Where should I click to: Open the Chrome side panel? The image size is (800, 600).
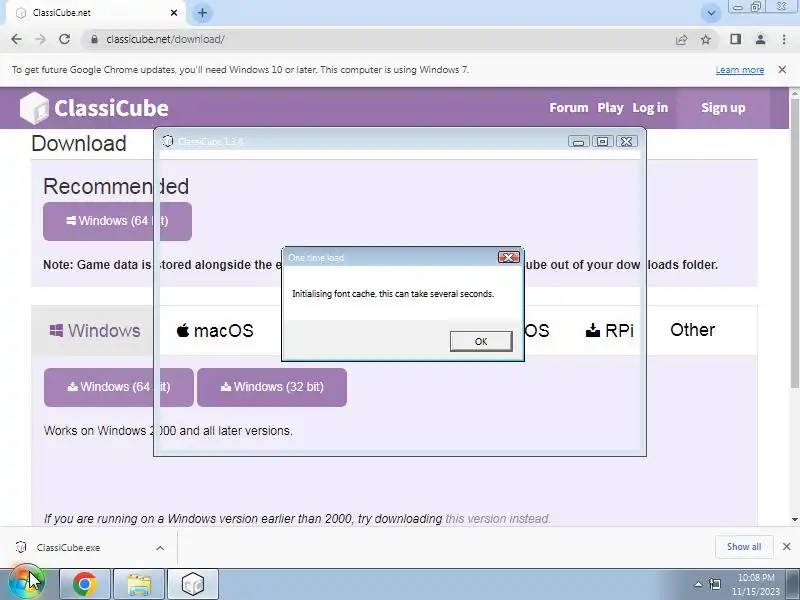coord(735,39)
